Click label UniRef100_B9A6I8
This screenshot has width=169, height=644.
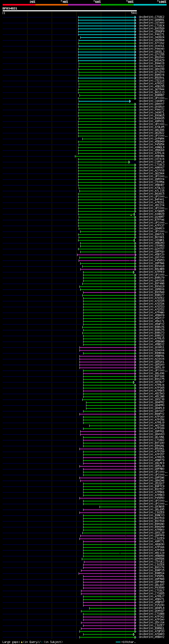click(152, 63)
